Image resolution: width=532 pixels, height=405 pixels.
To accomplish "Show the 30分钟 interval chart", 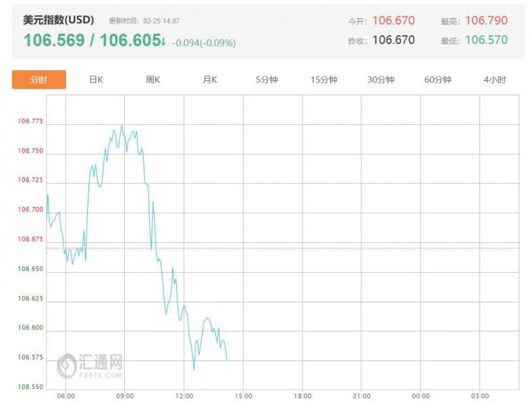I will pyautogui.click(x=381, y=80).
